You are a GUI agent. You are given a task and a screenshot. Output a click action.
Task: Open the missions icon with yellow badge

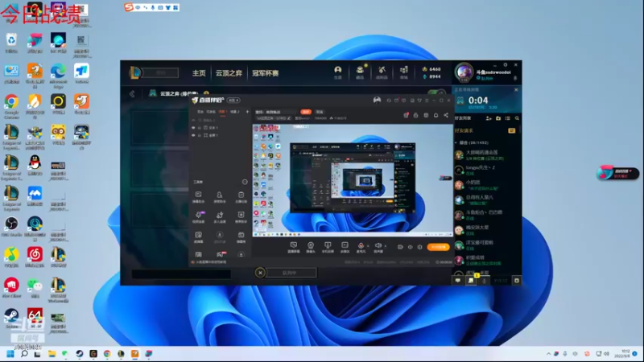pos(471,279)
